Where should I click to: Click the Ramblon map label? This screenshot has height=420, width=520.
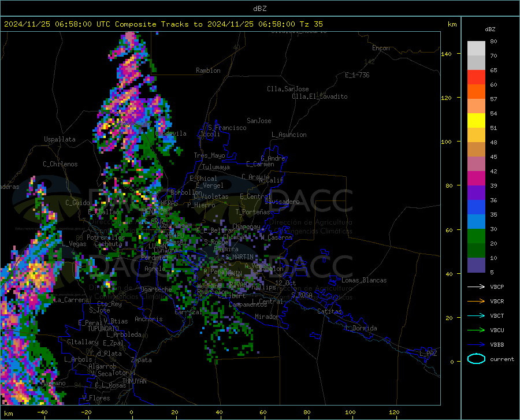[208, 70]
